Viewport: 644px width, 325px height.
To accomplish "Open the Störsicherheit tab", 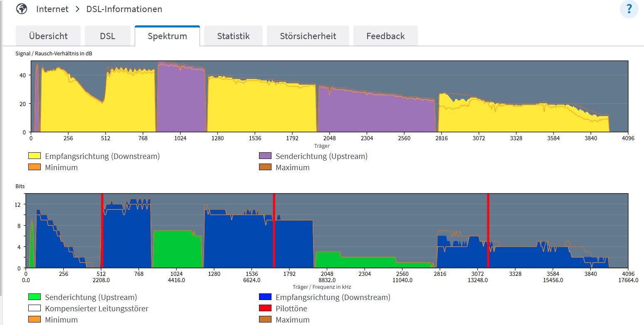I will coord(308,36).
